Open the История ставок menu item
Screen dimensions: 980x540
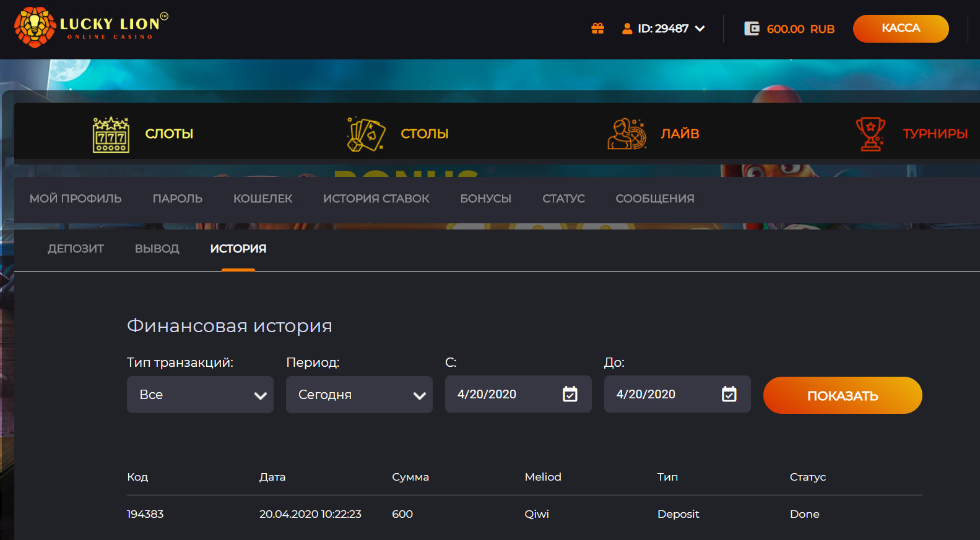[x=376, y=199]
